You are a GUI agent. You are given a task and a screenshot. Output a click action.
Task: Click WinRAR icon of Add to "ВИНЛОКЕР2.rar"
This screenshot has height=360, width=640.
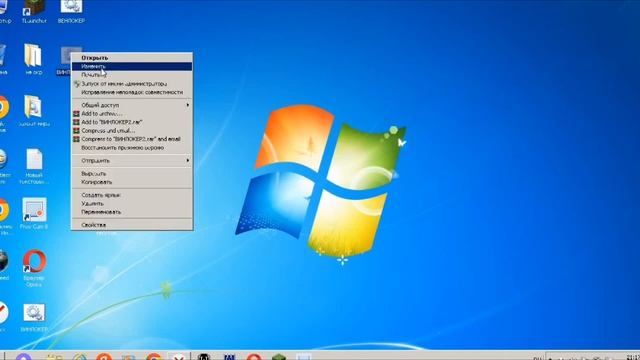(x=76, y=122)
